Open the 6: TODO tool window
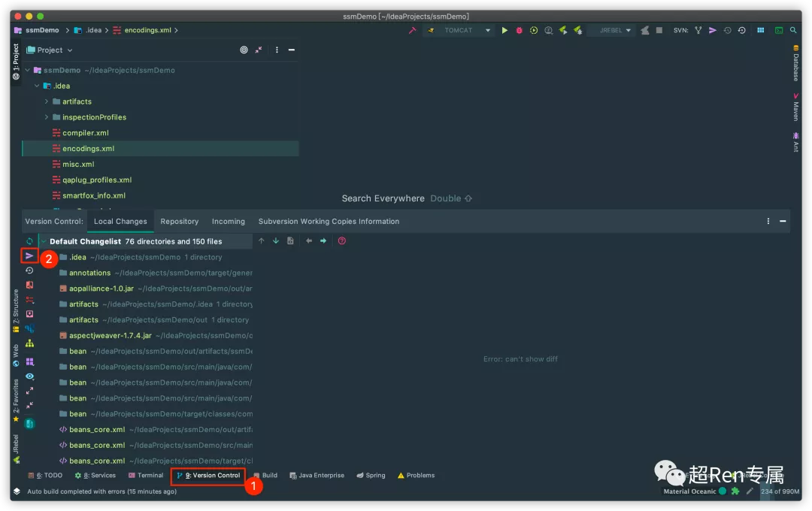The image size is (812, 511). click(45, 475)
